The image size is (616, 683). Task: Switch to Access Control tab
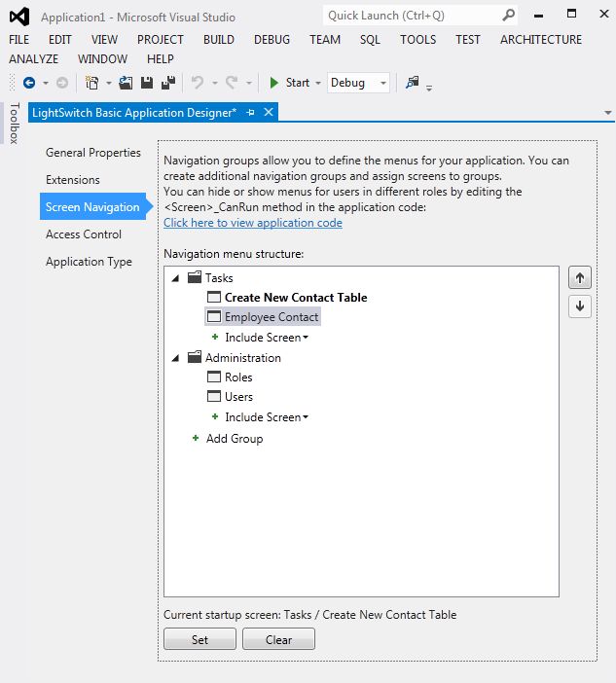[x=84, y=234]
